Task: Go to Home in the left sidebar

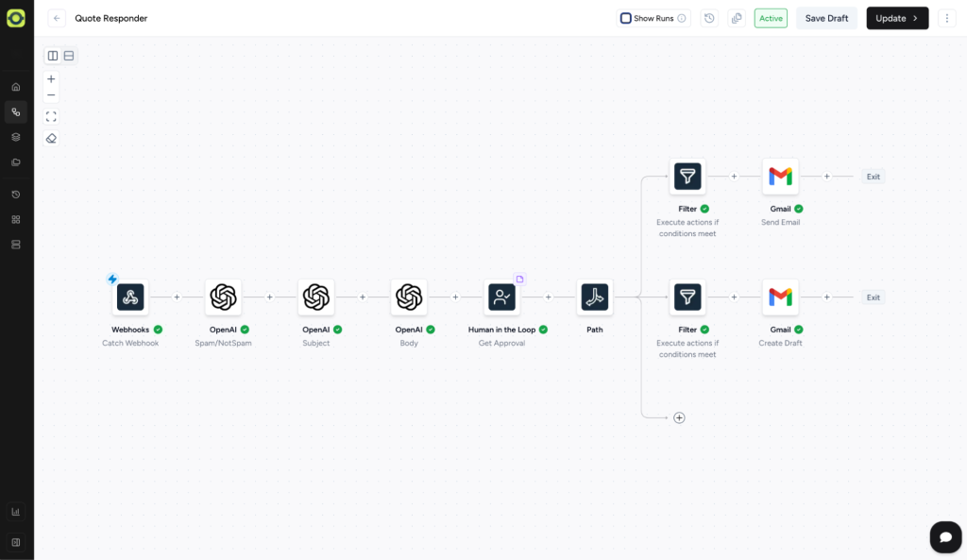Action: coord(16,87)
